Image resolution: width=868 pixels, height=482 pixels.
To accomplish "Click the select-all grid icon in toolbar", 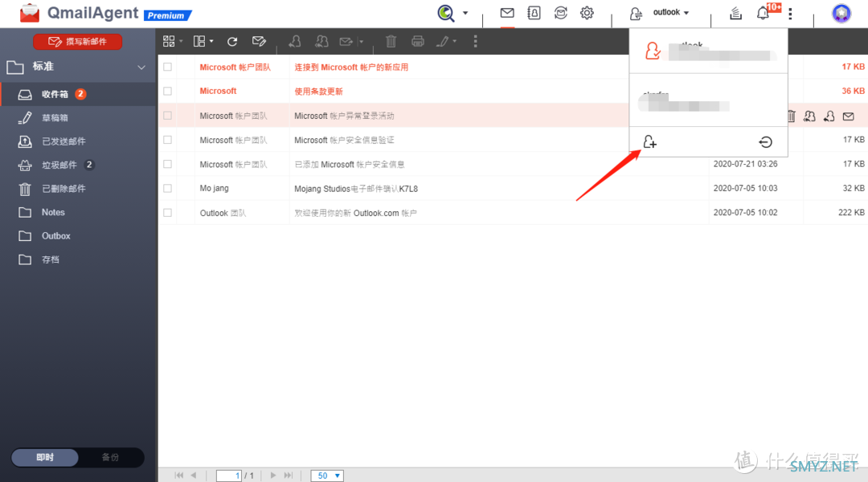I will tap(169, 41).
